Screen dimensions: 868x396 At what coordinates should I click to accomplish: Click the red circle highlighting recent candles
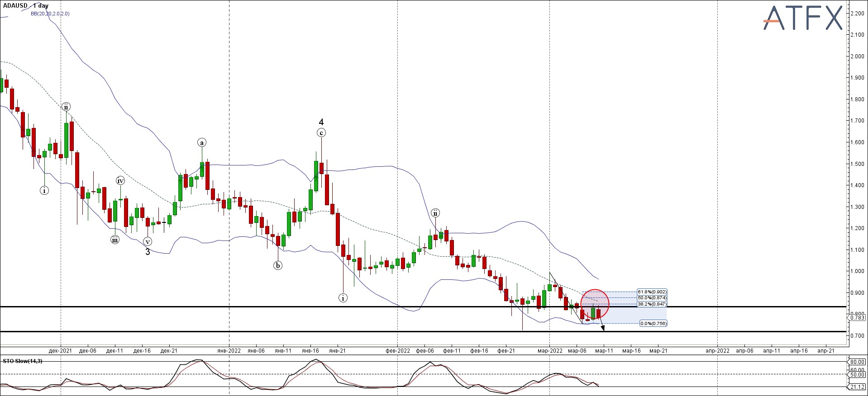pos(595,304)
